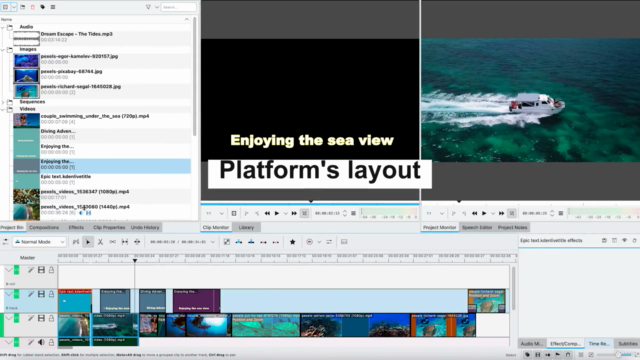Select Dream Escape - The Tides.mp3 in bin
Viewport: 640px width, 360px height.
[102, 37]
